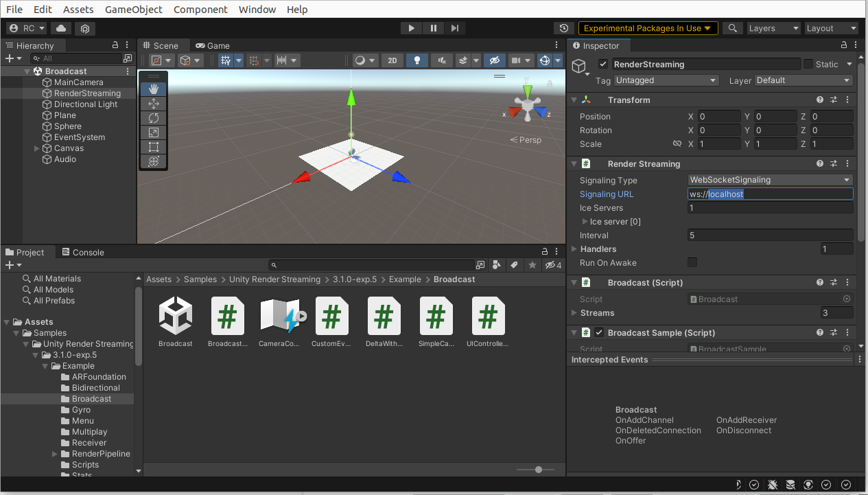The height and width of the screenshot is (495, 868).
Task: Select the Transform tool in scene overlay
Action: (x=154, y=161)
